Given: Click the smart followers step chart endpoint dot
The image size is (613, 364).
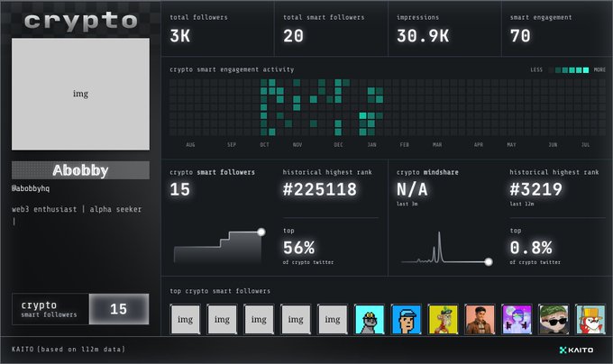Looking at the screenshot, I should pos(261,232).
